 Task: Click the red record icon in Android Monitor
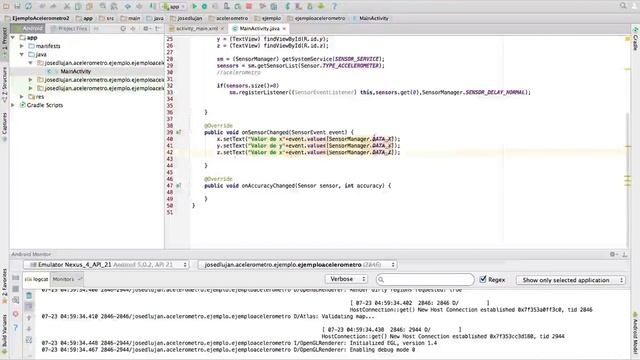(16, 314)
